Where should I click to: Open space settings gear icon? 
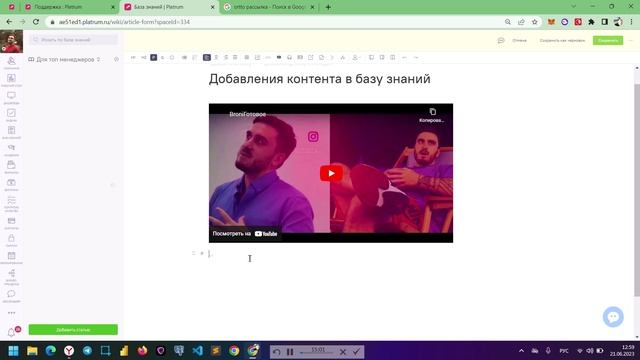click(x=116, y=60)
